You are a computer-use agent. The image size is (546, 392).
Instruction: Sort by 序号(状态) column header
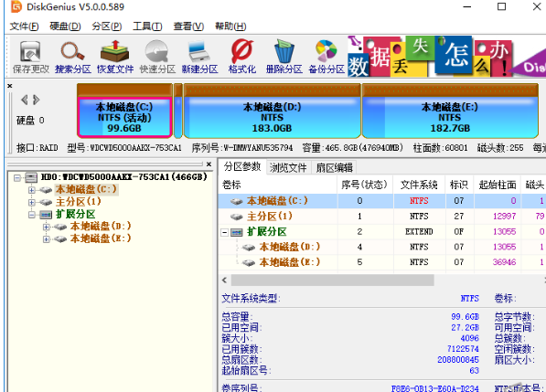click(x=365, y=185)
